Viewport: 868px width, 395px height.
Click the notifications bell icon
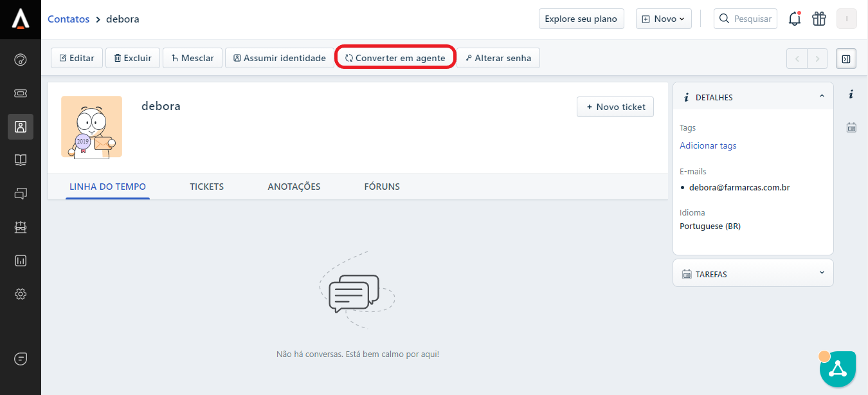point(795,19)
